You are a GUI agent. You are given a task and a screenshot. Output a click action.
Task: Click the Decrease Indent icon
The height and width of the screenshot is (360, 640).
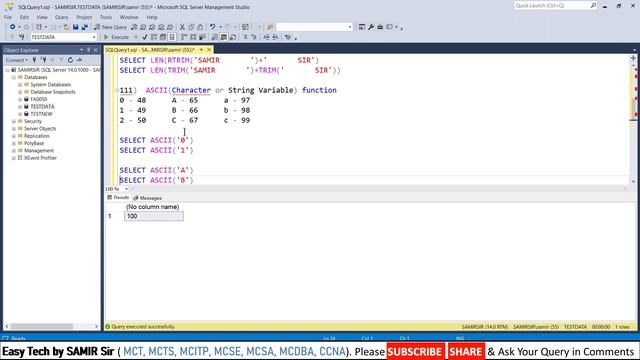266,37
